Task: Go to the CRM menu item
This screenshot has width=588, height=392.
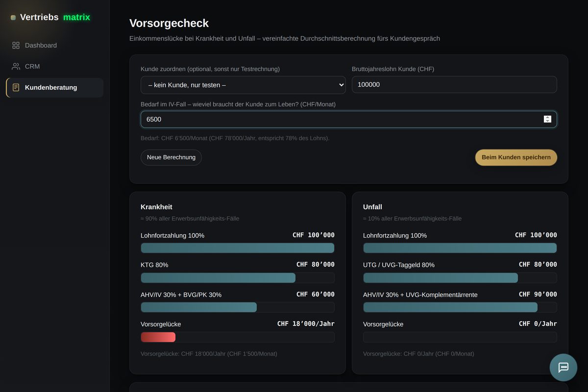Action: pyautogui.click(x=55, y=66)
